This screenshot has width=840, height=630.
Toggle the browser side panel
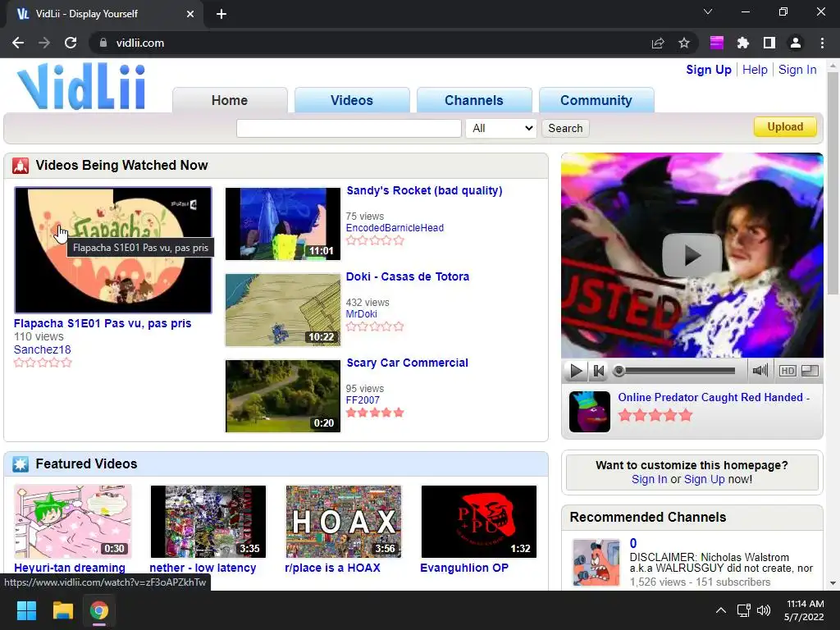pyautogui.click(x=769, y=43)
